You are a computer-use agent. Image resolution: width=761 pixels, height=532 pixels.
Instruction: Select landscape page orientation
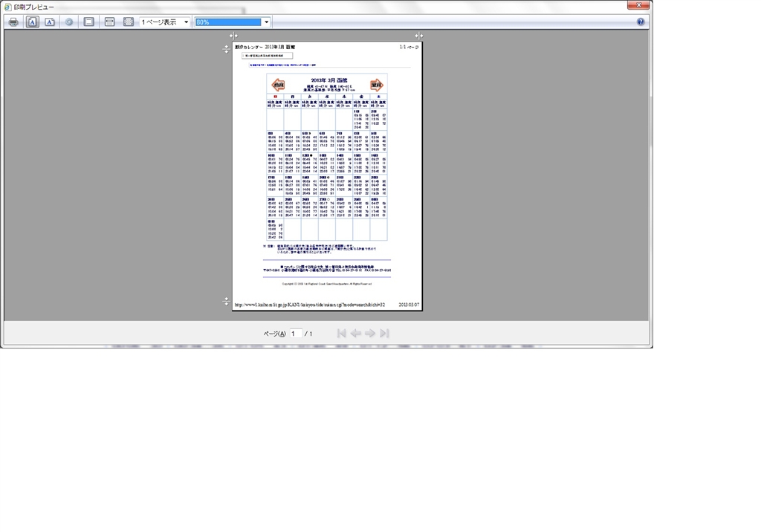pyautogui.click(x=50, y=22)
